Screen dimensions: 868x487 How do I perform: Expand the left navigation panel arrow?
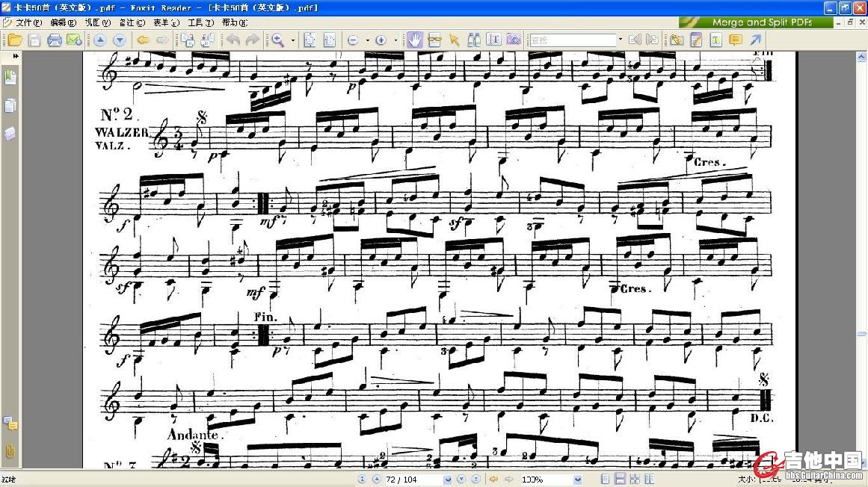[x=16, y=56]
